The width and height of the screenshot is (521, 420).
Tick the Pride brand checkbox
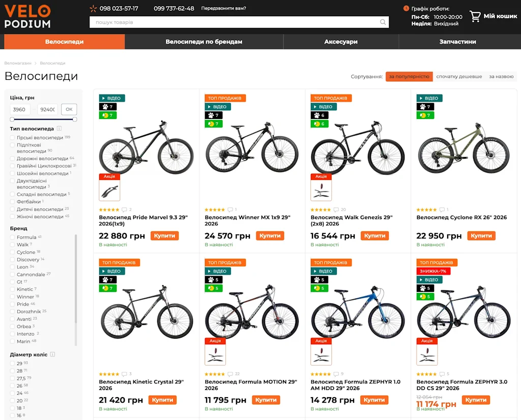pyautogui.click(x=12, y=304)
